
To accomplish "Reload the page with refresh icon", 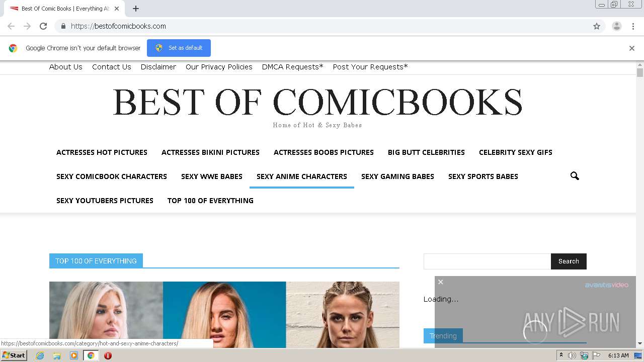I will point(43,26).
